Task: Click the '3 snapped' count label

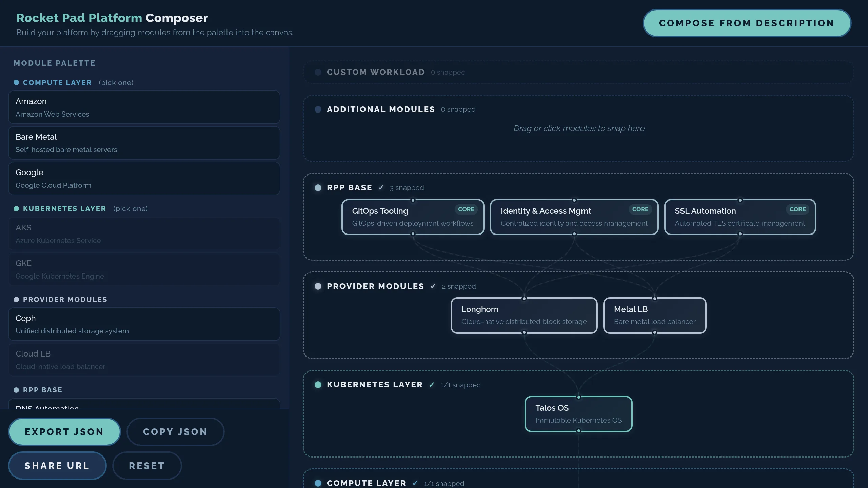Action: click(x=407, y=188)
